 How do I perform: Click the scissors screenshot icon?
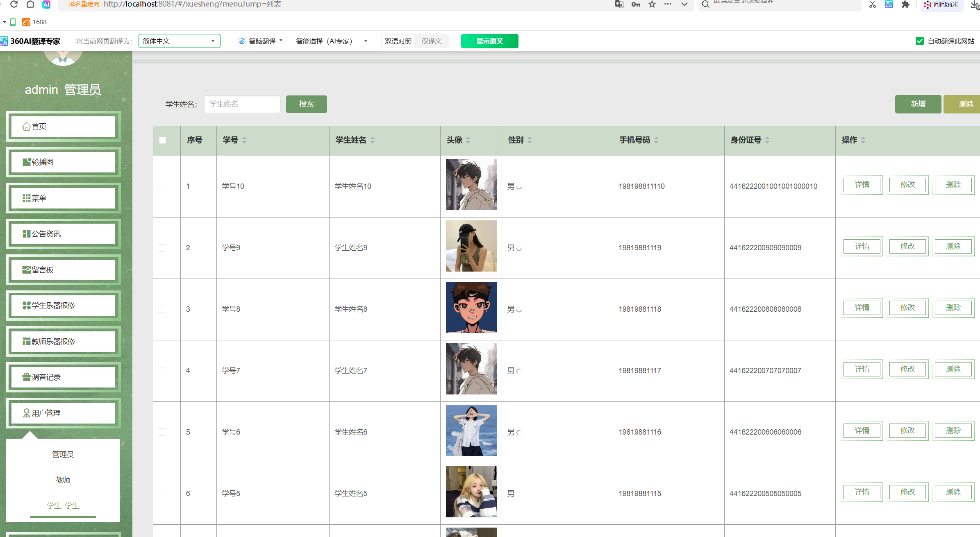pos(872,5)
